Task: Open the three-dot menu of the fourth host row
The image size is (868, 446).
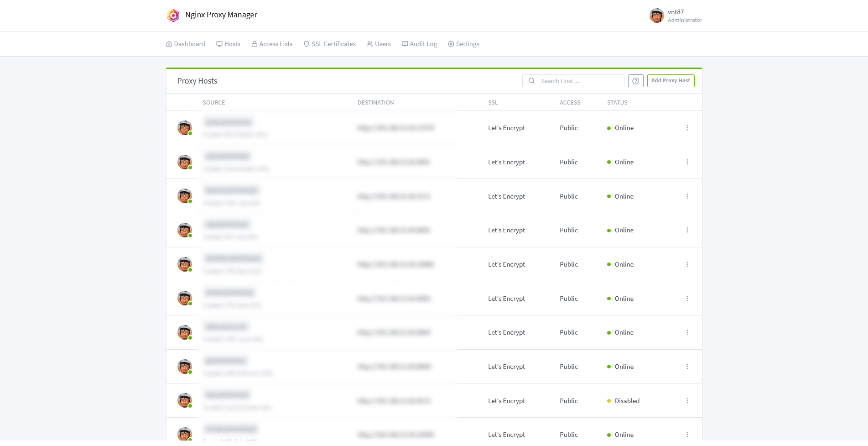Action: tap(687, 230)
